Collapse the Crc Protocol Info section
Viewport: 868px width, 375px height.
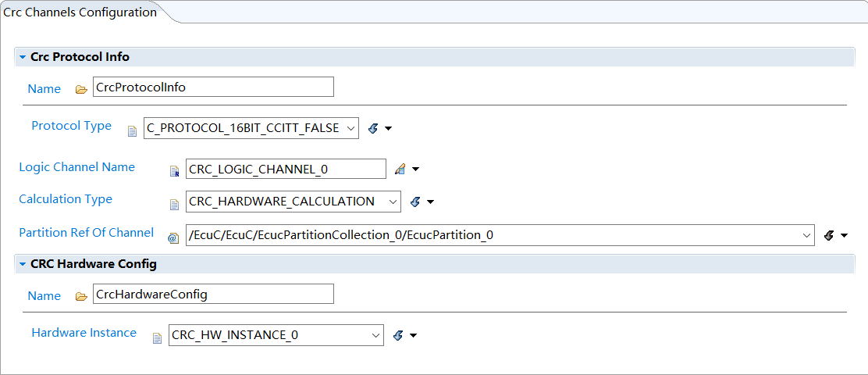click(x=23, y=57)
